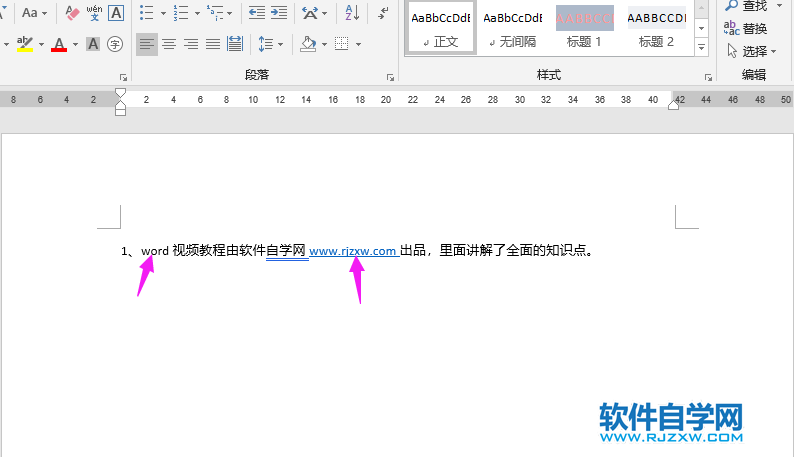Screen dimensions: 794x457
Task: Apply paragraph shading with paint bucket
Action: pos(308,44)
